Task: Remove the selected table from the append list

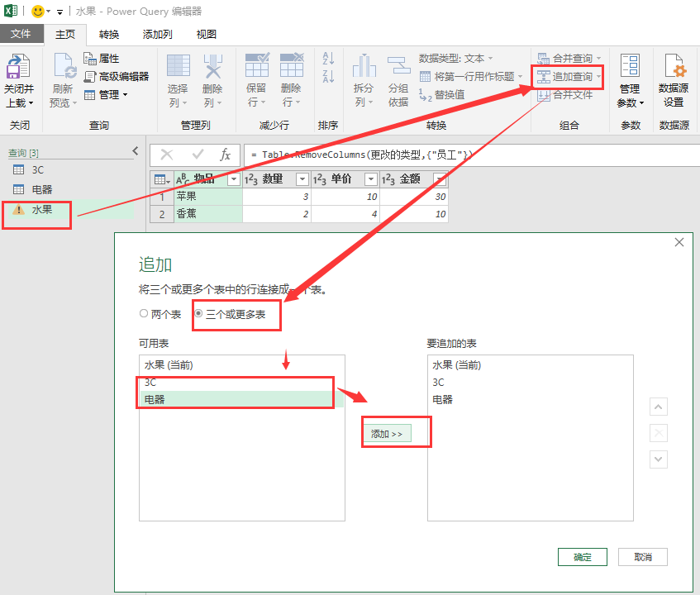Action: tap(659, 432)
